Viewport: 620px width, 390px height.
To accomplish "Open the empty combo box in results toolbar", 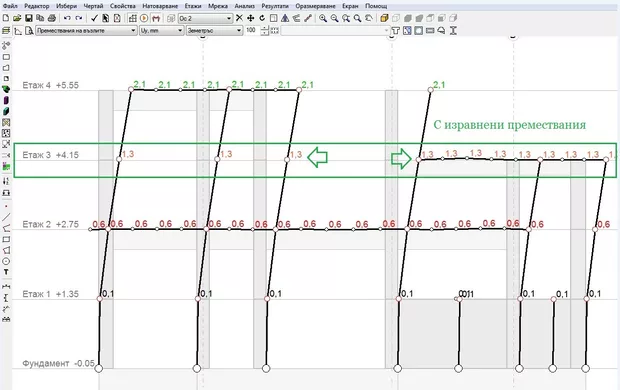I will [335, 30].
